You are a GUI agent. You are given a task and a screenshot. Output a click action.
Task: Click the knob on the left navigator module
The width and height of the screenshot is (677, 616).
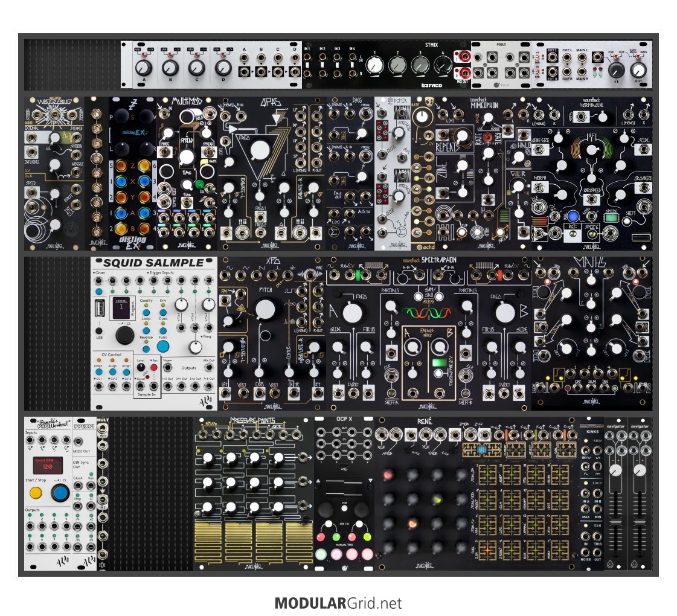[x=615, y=471]
